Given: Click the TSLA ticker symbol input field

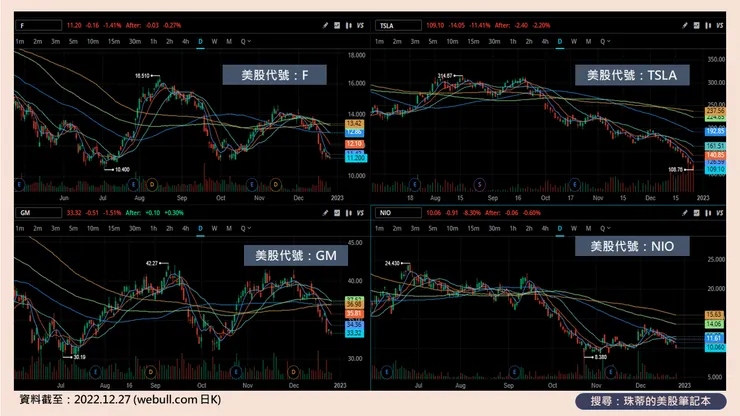Looking at the screenshot, I should (398, 25).
